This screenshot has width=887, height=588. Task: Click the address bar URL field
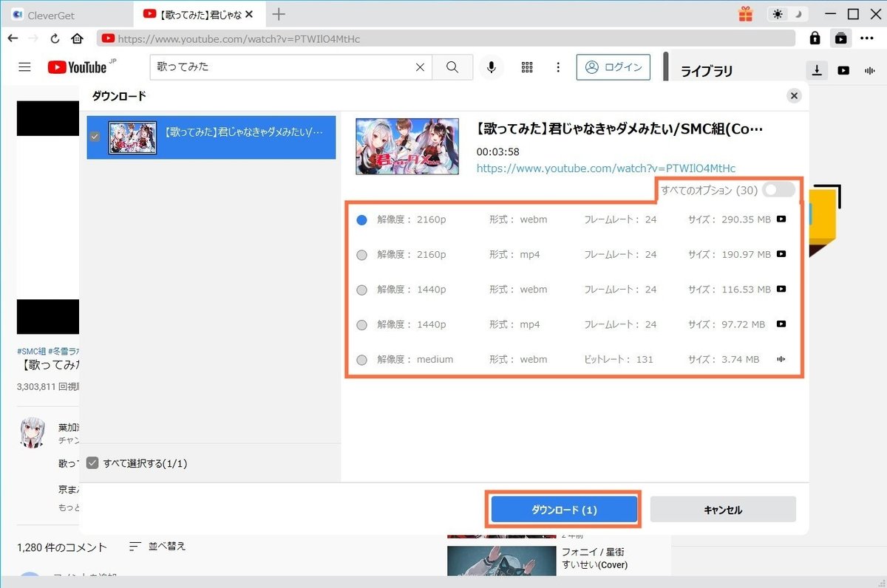click(446, 38)
